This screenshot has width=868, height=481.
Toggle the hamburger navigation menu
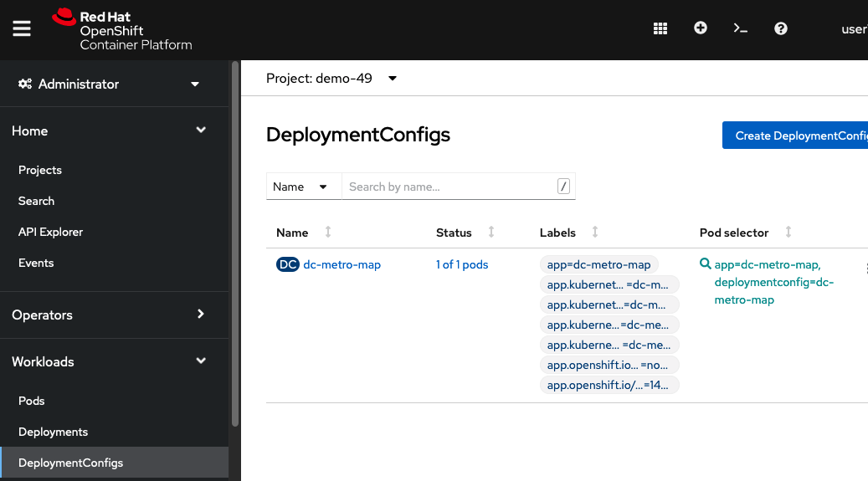22,28
